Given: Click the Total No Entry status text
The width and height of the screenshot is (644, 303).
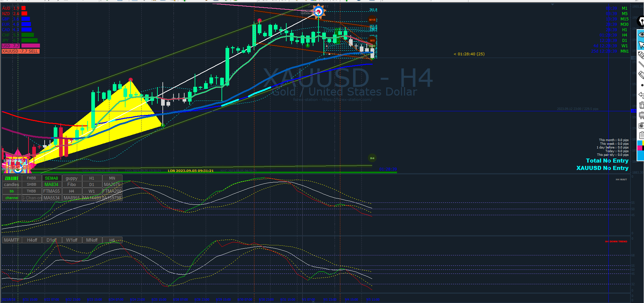Looking at the screenshot, I should coord(607,161).
